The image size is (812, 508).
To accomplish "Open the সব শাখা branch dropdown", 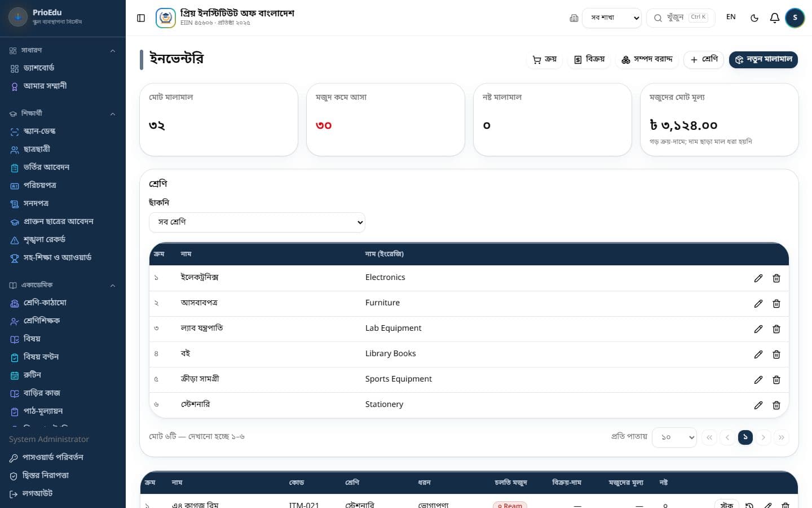I will pos(612,18).
